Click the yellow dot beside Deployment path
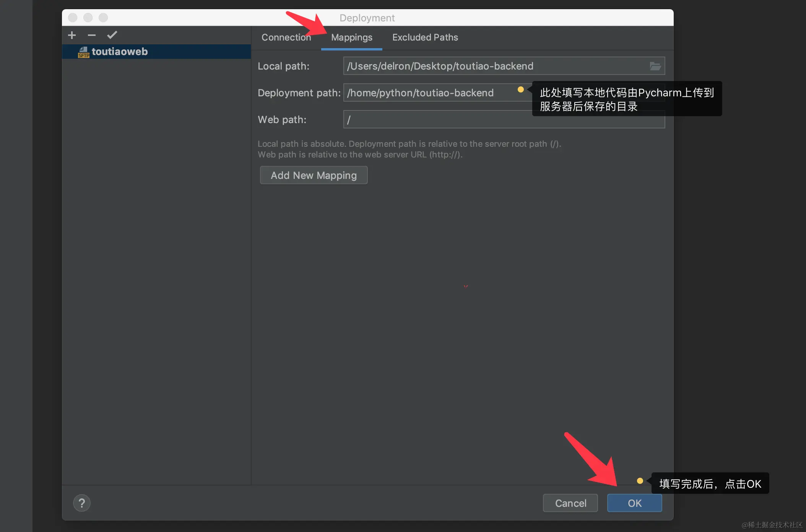Viewport: 806px width, 532px height. pos(520,89)
